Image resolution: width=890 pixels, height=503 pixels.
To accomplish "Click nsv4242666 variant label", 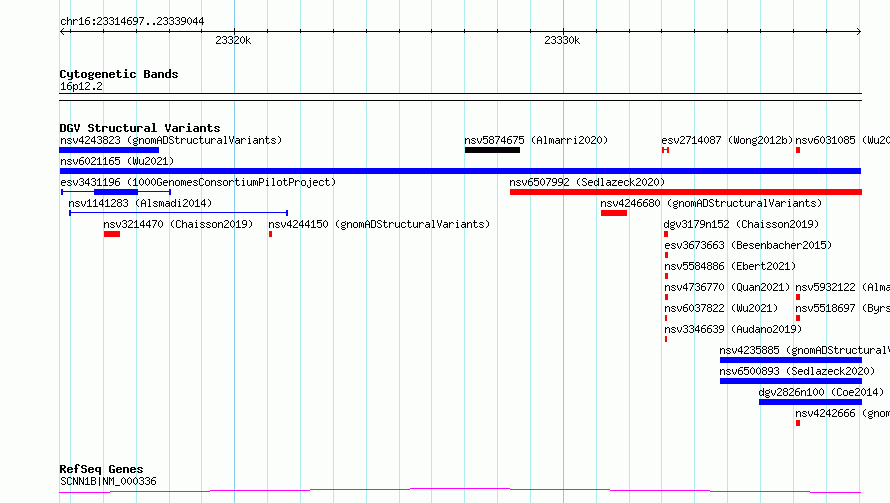I will 842,413.
